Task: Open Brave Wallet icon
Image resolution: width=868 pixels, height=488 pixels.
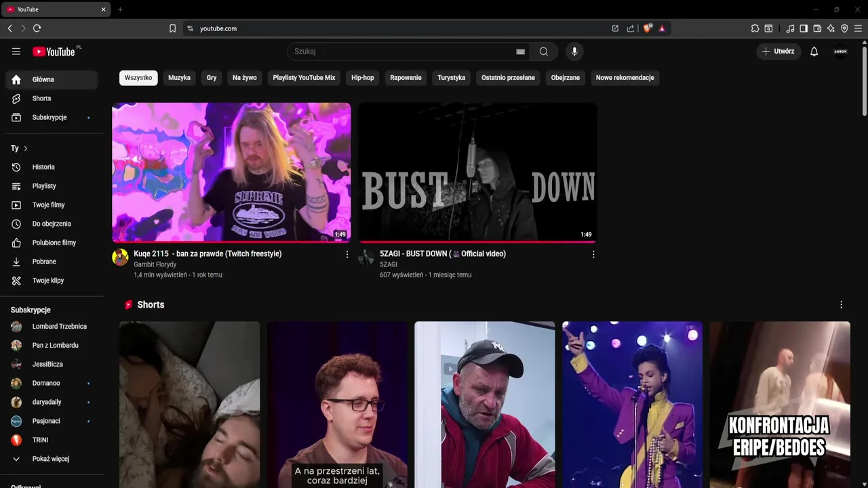Action: pyautogui.click(x=817, y=28)
